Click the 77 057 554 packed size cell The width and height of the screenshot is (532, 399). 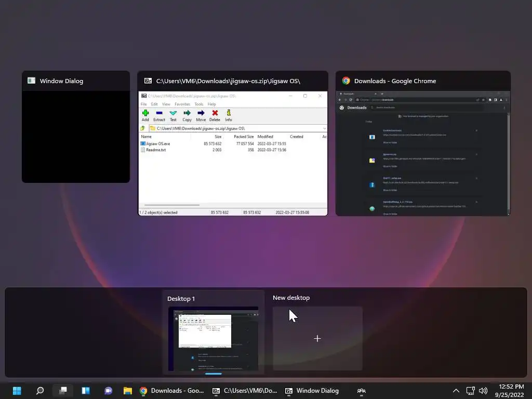[245, 144]
